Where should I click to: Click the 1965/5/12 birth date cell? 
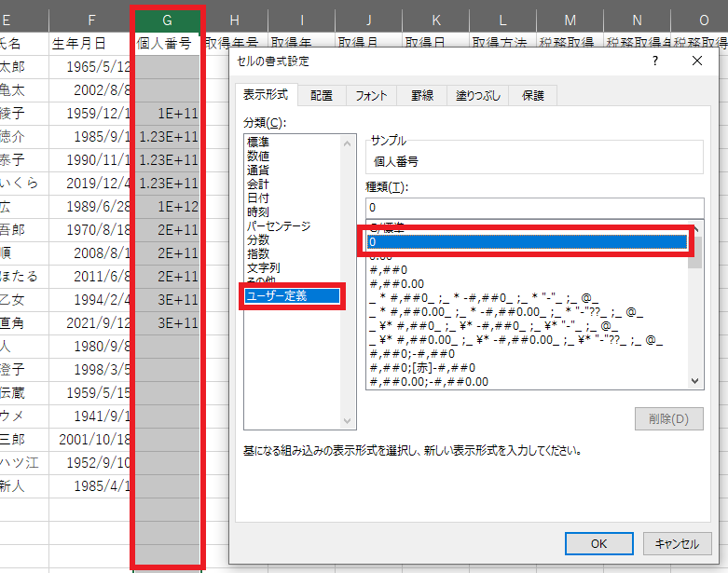click(x=91, y=67)
